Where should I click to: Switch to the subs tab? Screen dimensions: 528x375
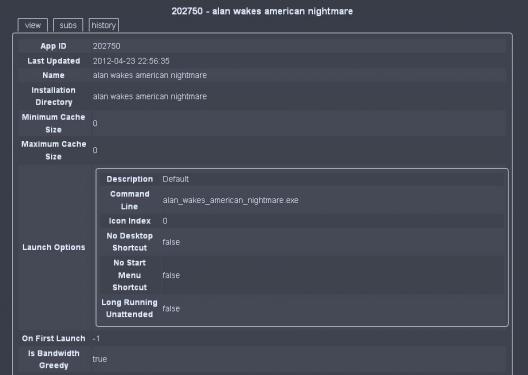click(68, 25)
